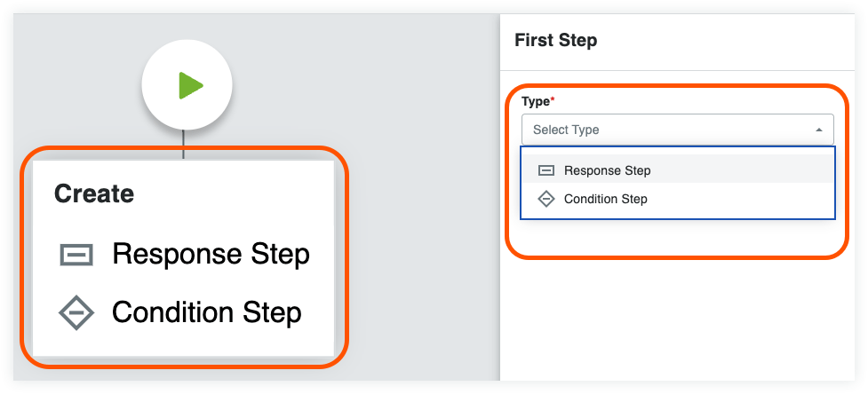Choose Condition Step option in Type dropdown list
868x394 pixels.
point(605,199)
